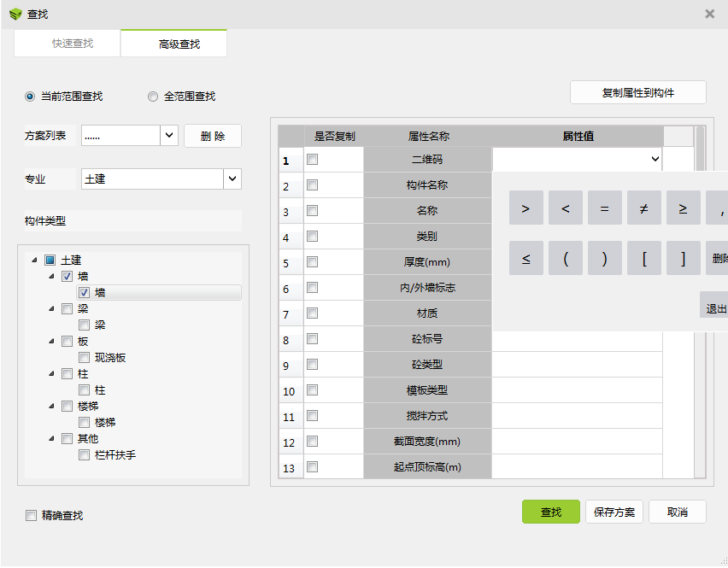Select the 内/外墙标志 attribute row
Viewport: 728px width, 568px height.
pyautogui.click(x=427, y=288)
